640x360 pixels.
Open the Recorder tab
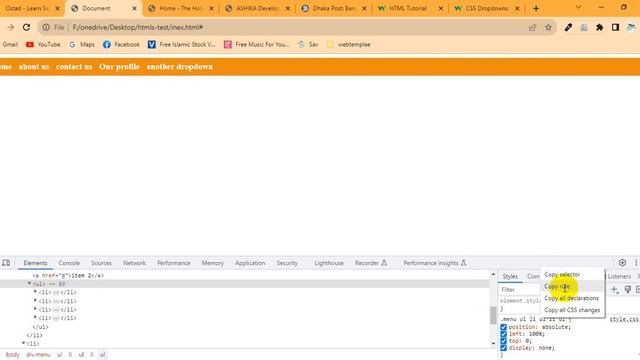pyautogui.click(x=371, y=263)
